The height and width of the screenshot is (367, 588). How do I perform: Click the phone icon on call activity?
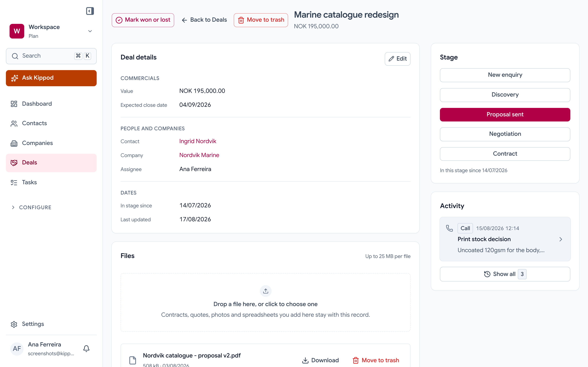[x=449, y=228]
